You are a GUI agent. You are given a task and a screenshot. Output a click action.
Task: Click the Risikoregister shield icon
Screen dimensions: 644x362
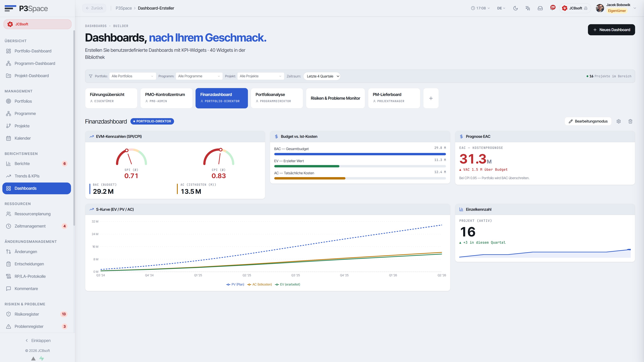9,314
